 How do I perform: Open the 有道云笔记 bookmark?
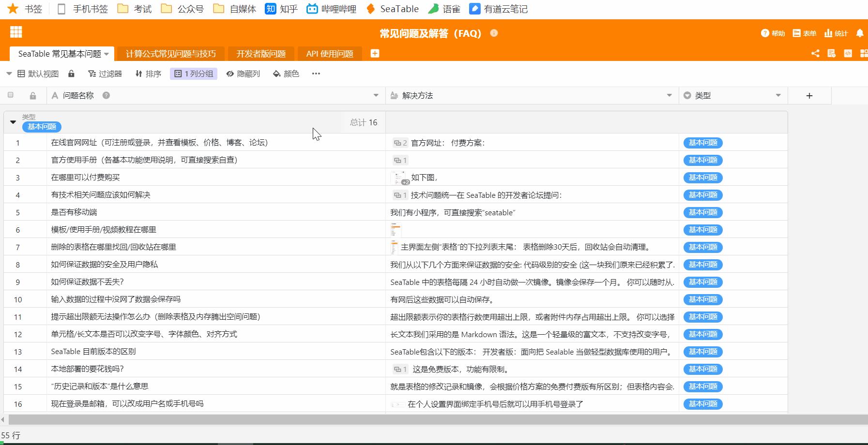pyautogui.click(x=499, y=9)
